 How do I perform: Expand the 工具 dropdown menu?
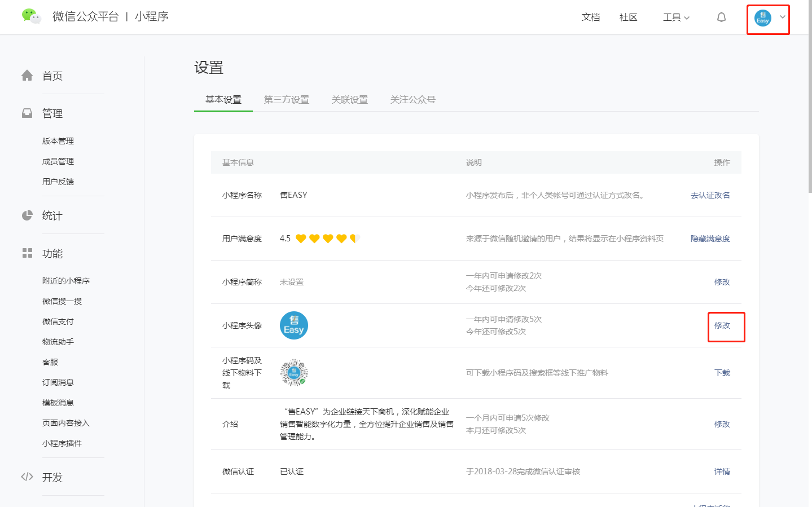coord(676,17)
